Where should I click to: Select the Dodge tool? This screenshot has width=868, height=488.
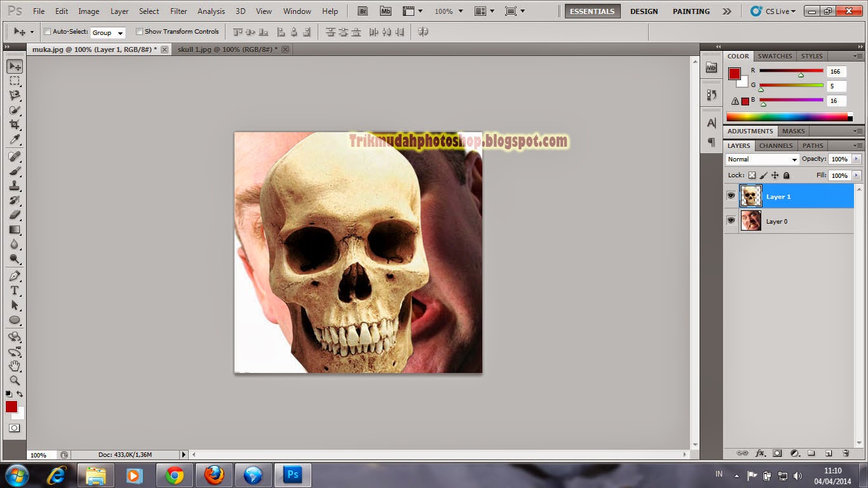tap(15, 259)
